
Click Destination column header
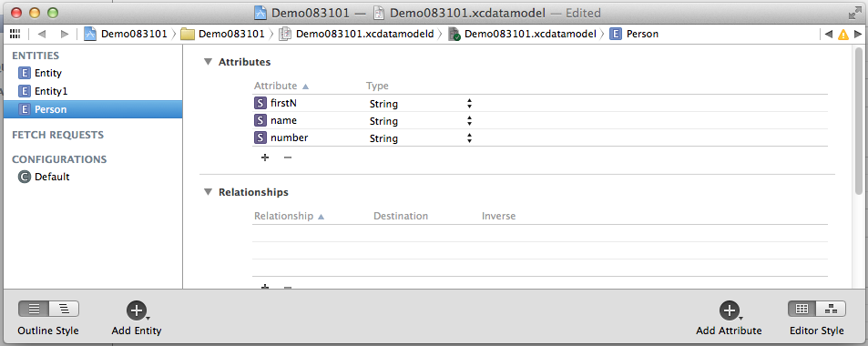pyautogui.click(x=401, y=216)
